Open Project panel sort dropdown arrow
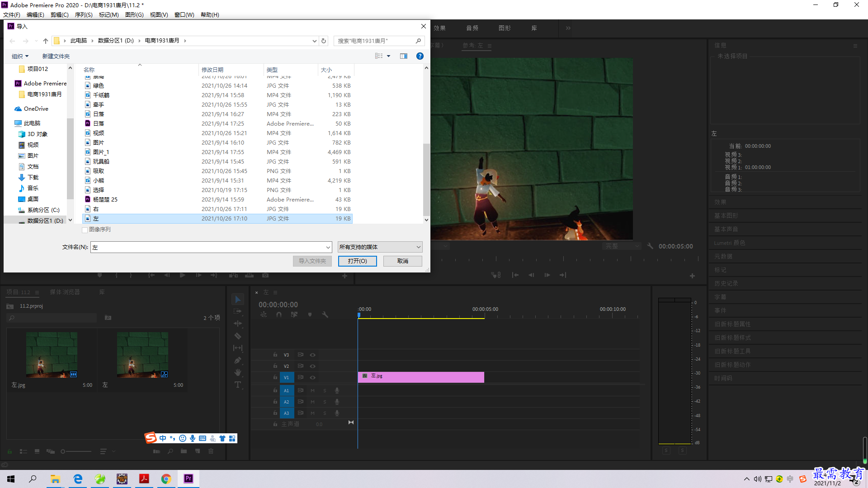The width and height of the screenshot is (868, 488). point(113,451)
